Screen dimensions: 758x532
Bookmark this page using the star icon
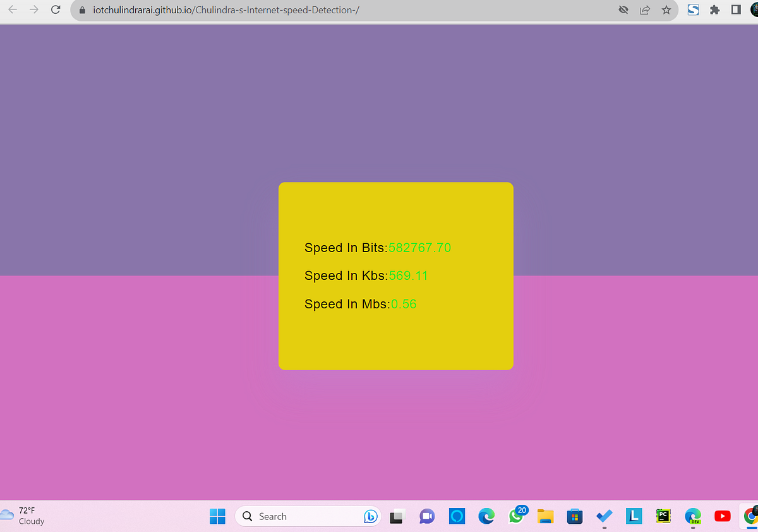click(x=666, y=10)
